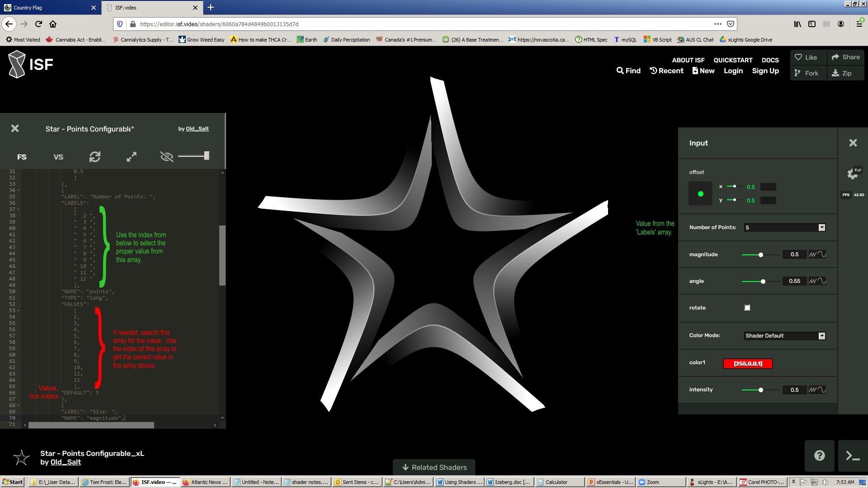Click the expand editor arrows icon
The width and height of the screenshot is (868, 488).
pos(131,157)
